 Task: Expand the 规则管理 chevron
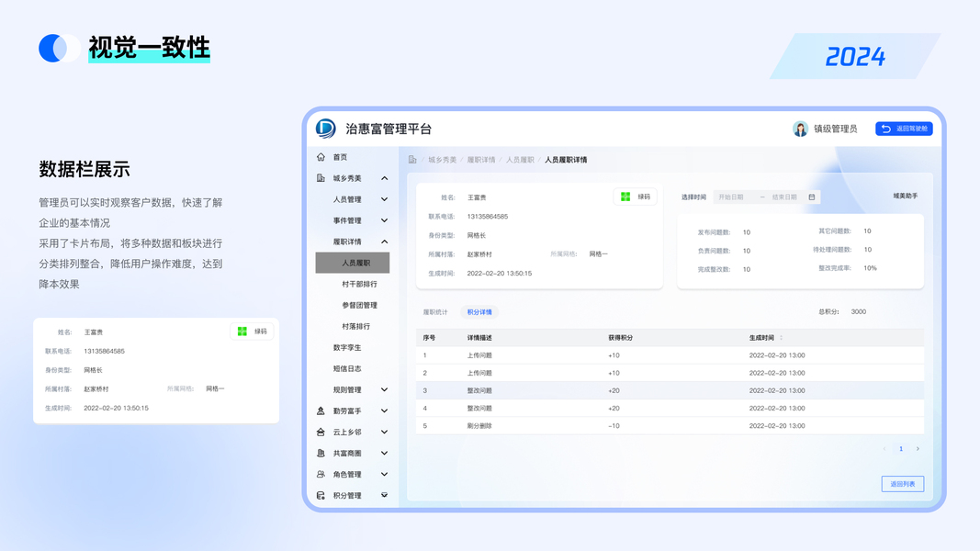pyautogui.click(x=384, y=389)
